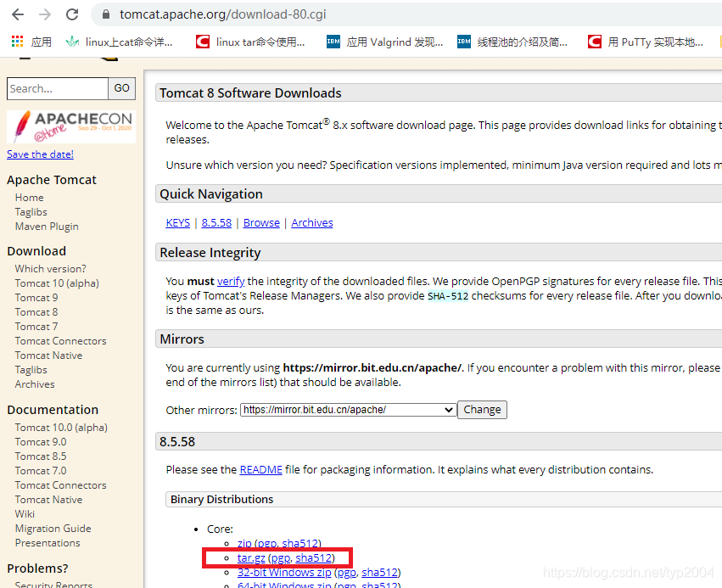Open Migration Guide sidebar link
722x588 pixels.
53,529
